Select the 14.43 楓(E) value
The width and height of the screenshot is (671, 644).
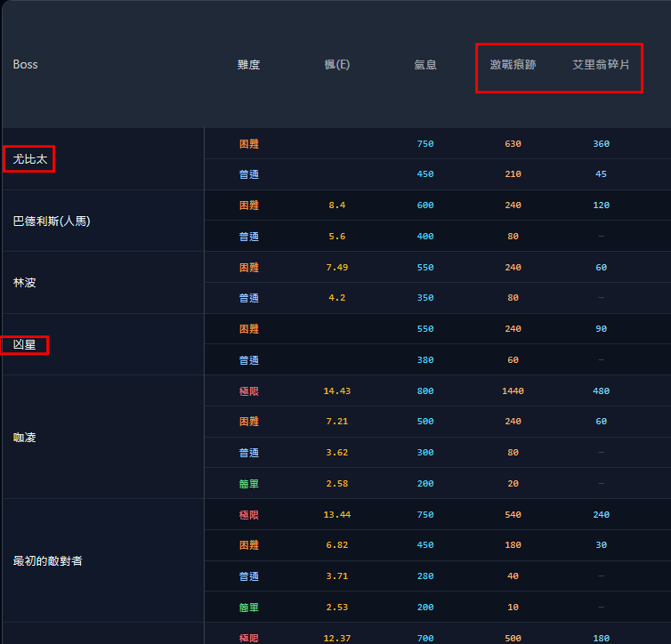coord(336,391)
